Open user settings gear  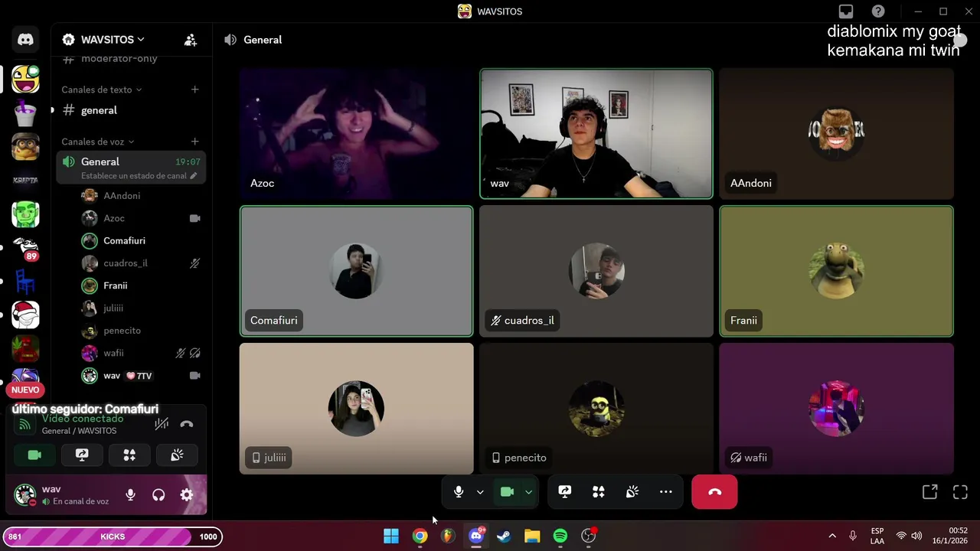coord(187,495)
